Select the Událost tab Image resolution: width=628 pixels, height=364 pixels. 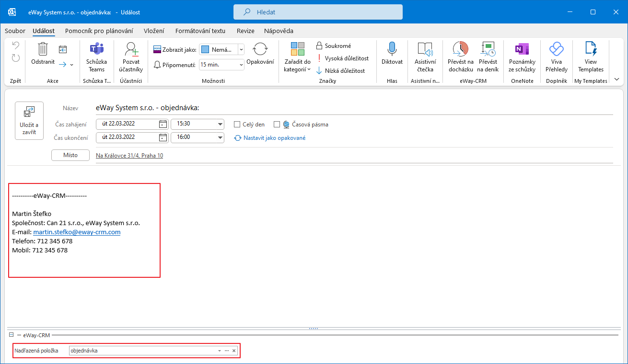tap(44, 31)
